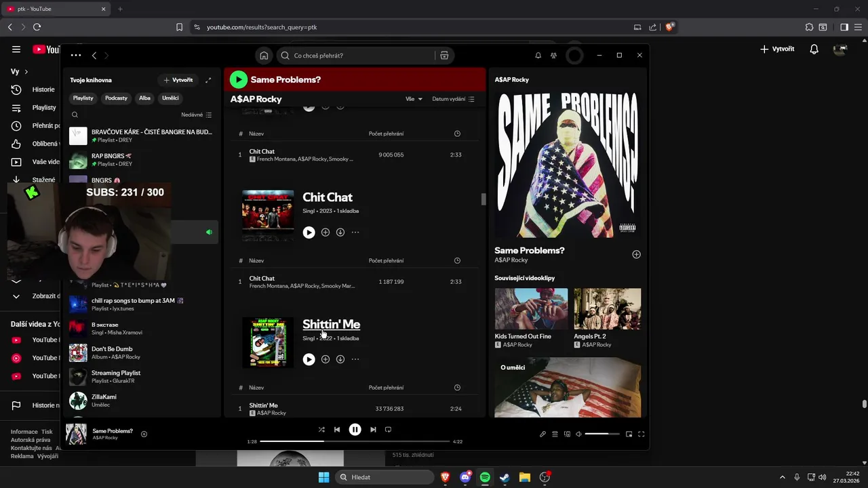868x488 pixels.
Task: Open more options for Chit Chat single
Action: pos(355,232)
